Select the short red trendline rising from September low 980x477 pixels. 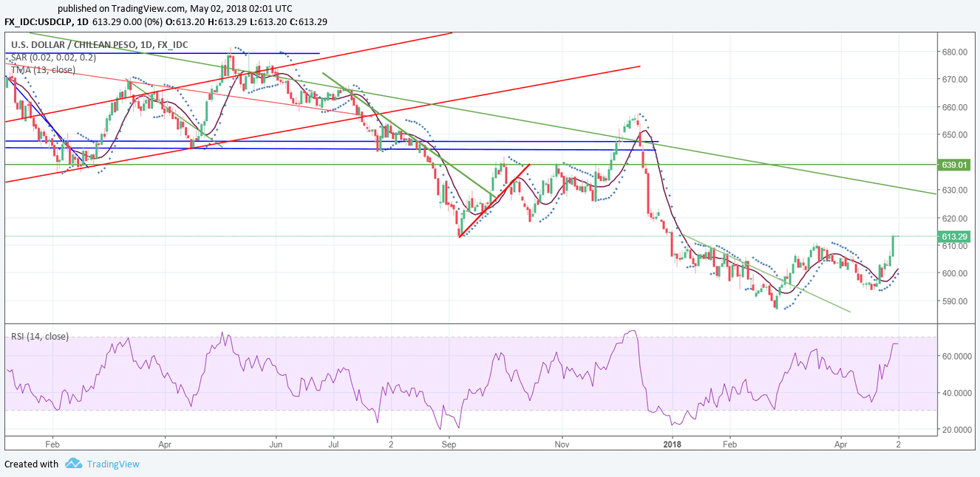[x=494, y=201]
